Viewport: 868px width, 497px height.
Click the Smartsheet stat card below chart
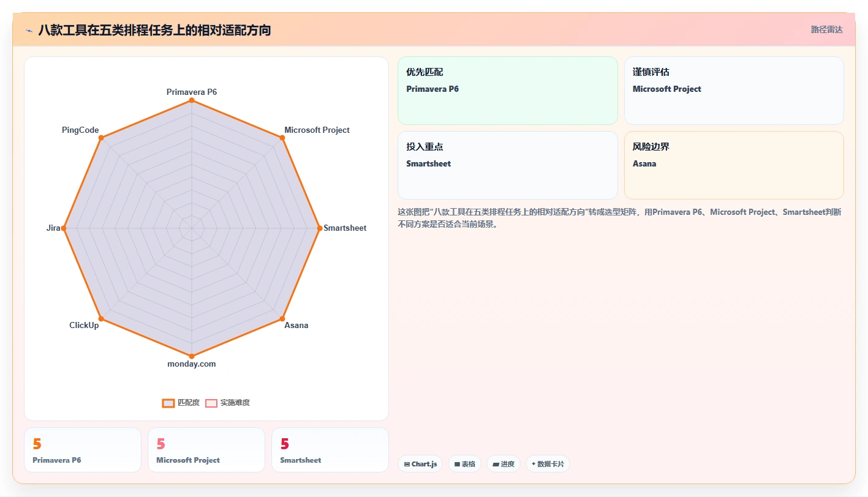[330, 450]
